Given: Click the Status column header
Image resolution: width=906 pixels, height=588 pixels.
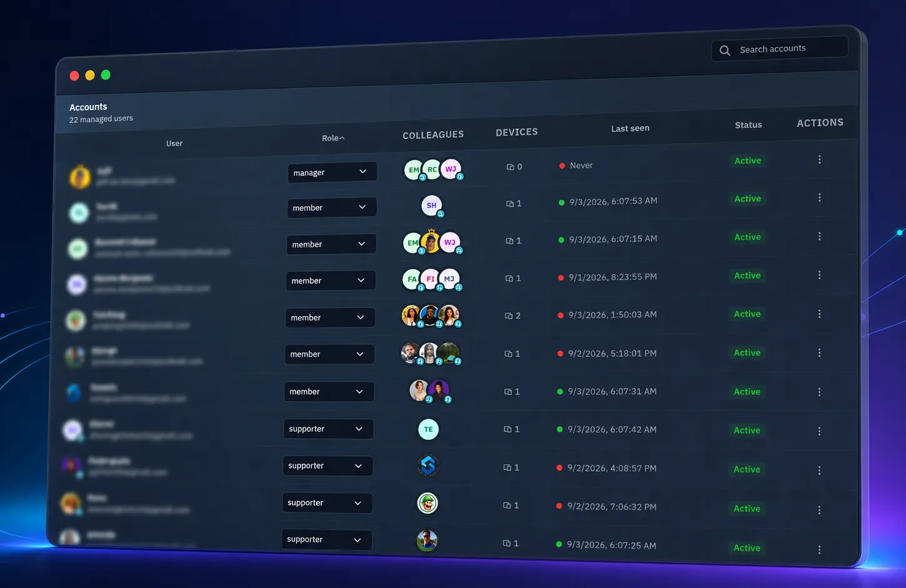Looking at the screenshot, I should coord(748,125).
